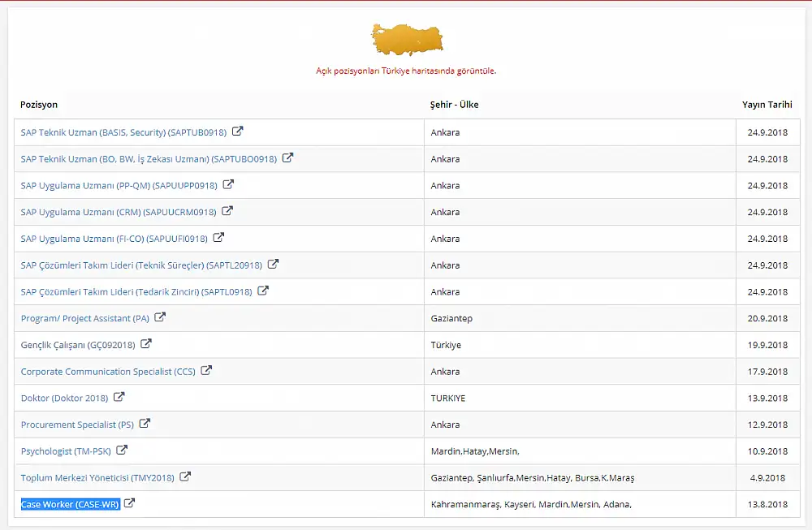Click Gaziantep city cell for Project Assistant
The width and height of the screenshot is (812, 530).
coord(580,318)
